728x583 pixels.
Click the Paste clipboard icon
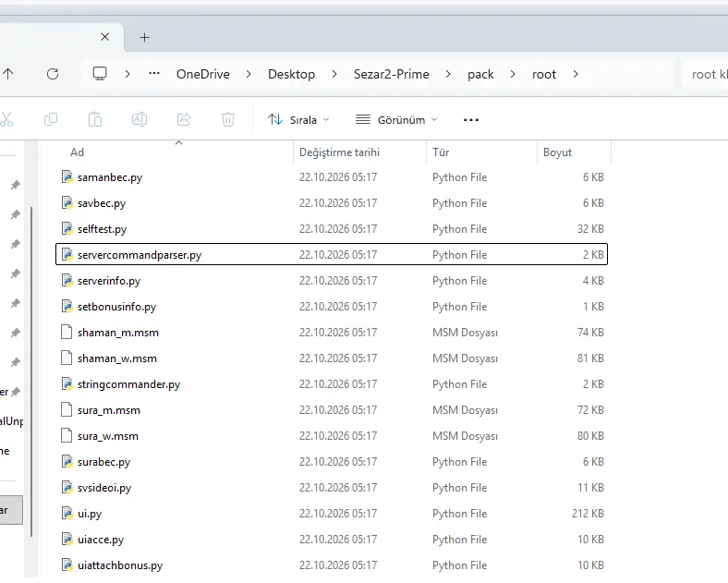[95, 120]
